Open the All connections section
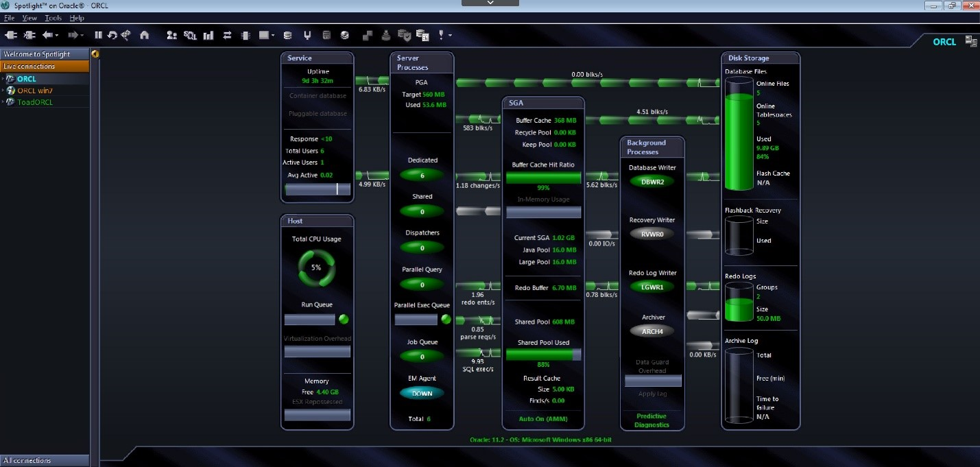 coord(45,460)
